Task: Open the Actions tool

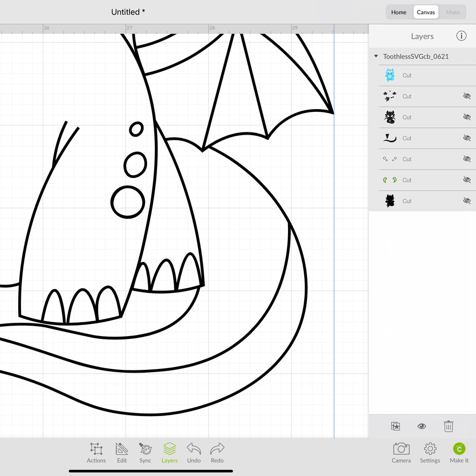Action: 96,452
